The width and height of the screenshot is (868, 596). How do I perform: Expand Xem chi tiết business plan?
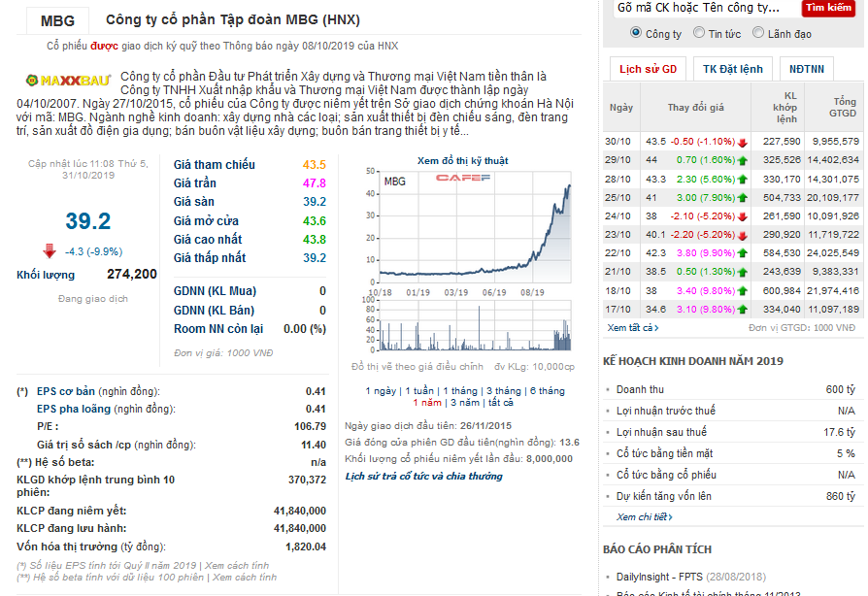(645, 516)
